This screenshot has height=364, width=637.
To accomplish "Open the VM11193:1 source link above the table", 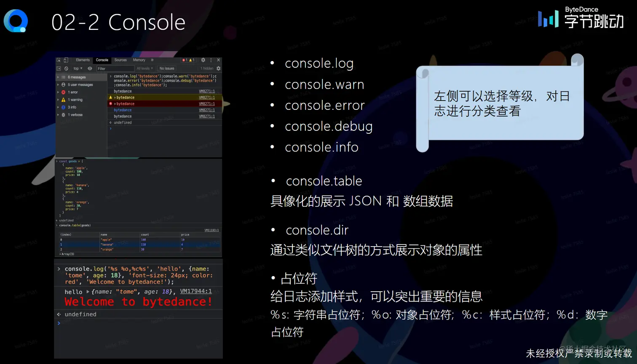I will click(211, 230).
